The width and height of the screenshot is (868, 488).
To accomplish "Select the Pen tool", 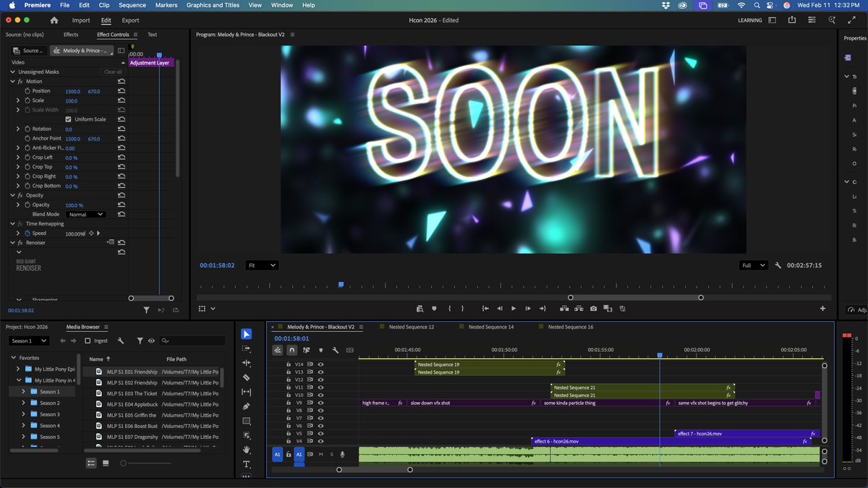I will (246, 406).
